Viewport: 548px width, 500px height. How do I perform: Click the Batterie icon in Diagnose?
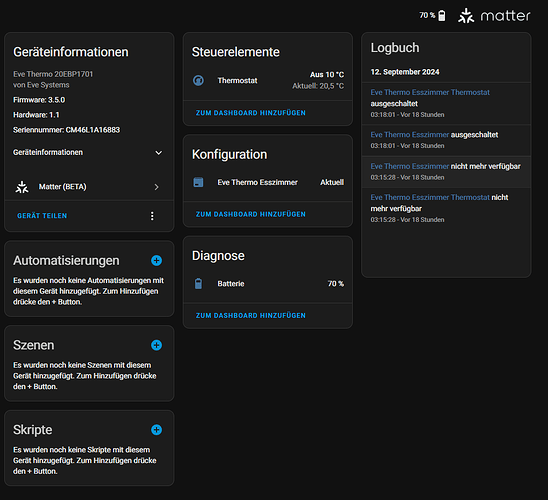tap(199, 283)
